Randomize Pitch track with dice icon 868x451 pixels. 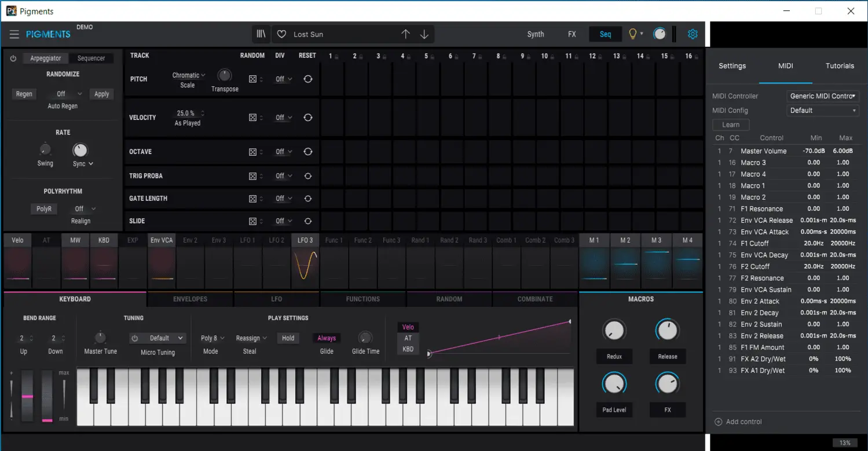click(252, 79)
